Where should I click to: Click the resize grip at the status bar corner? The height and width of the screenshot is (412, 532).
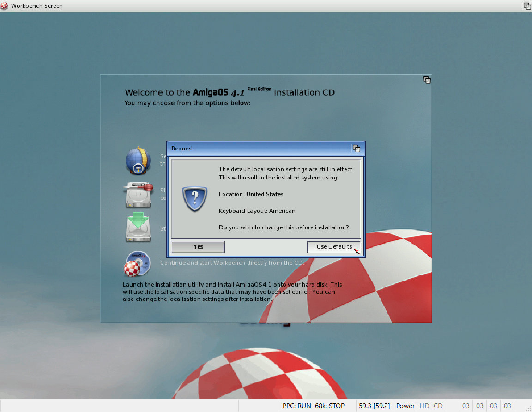click(x=528, y=408)
